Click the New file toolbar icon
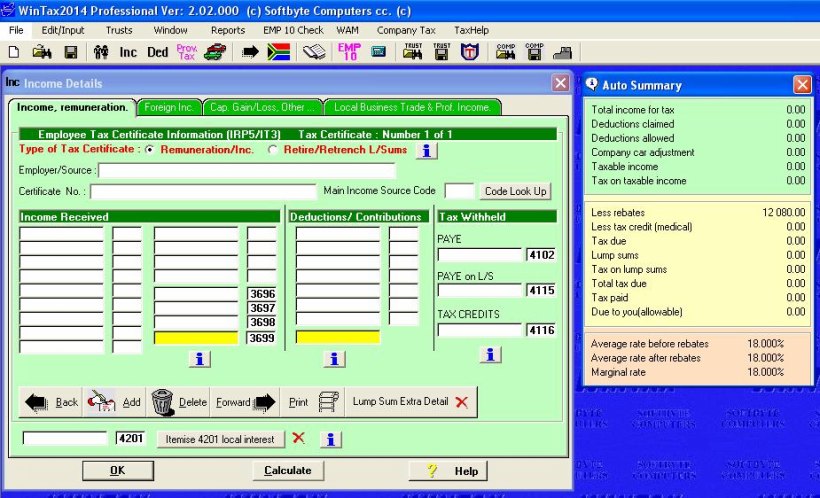The width and height of the screenshot is (820, 498). pos(14,52)
